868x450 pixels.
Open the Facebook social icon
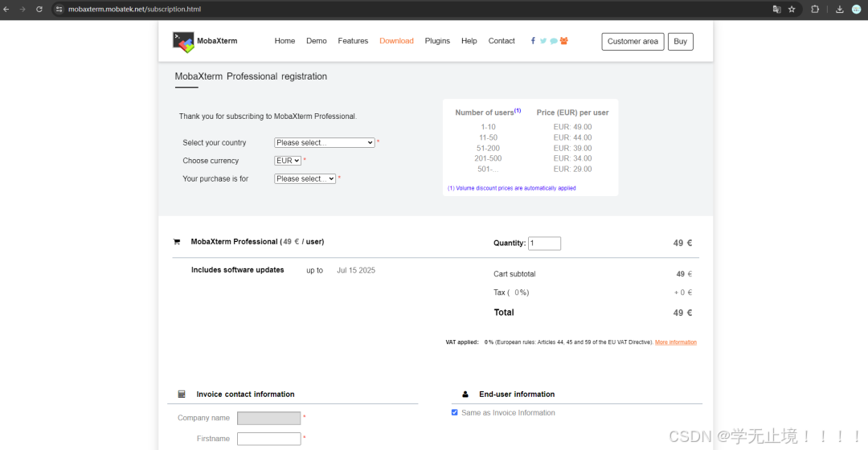[533, 41]
